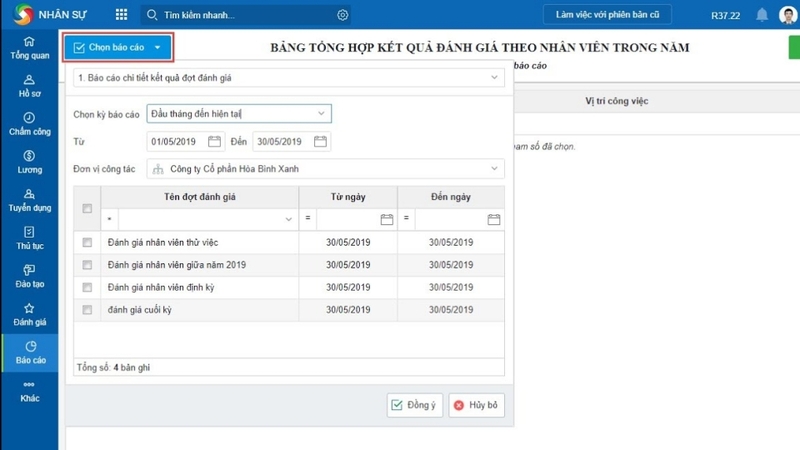Change the = operator in Đến ngày filter

(407, 218)
